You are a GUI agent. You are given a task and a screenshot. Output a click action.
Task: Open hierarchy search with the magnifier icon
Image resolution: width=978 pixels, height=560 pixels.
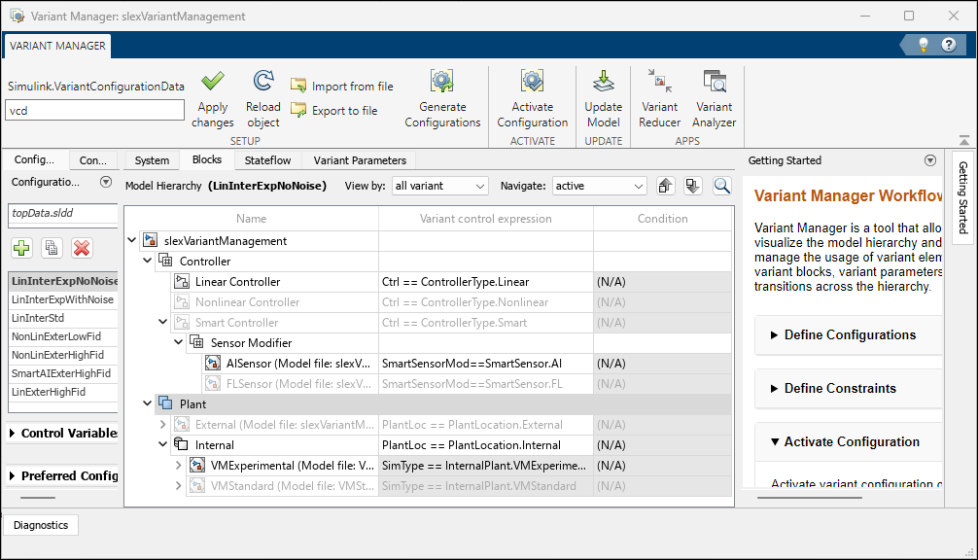[x=721, y=185]
